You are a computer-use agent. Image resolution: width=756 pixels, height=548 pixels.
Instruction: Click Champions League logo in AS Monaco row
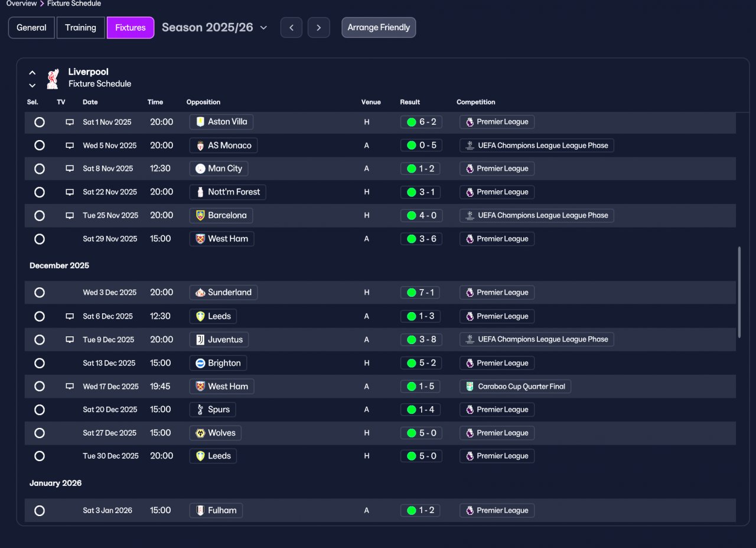[x=470, y=145]
